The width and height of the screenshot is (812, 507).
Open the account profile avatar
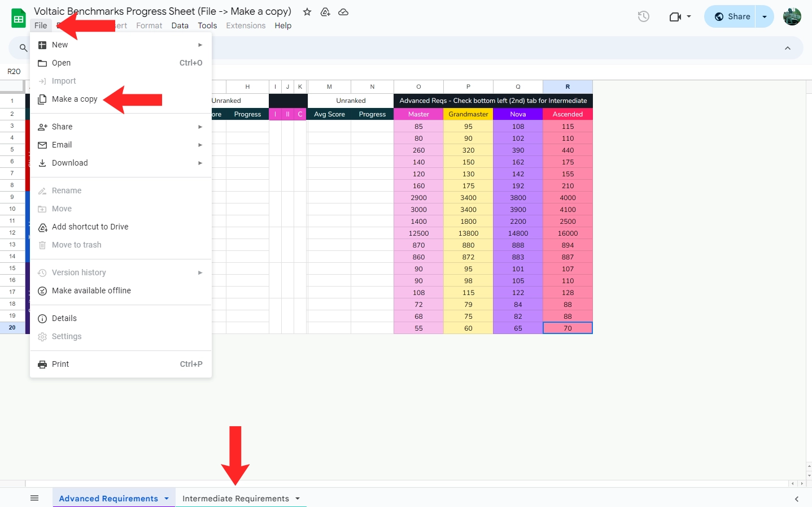pos(792,17)
